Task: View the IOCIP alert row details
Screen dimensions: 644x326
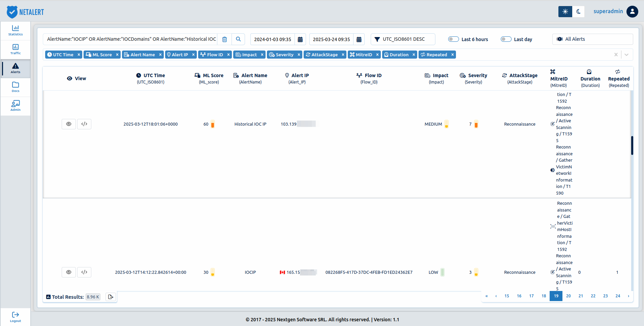Action: pos(69,272)
